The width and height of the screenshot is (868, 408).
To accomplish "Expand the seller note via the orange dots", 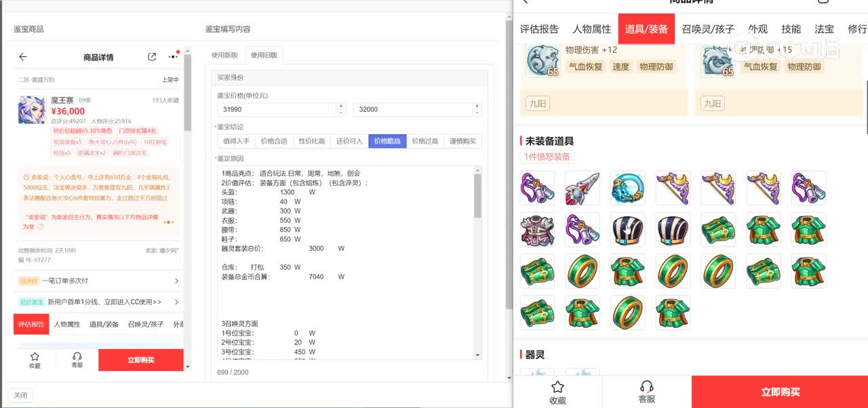I will pos(168,222).
